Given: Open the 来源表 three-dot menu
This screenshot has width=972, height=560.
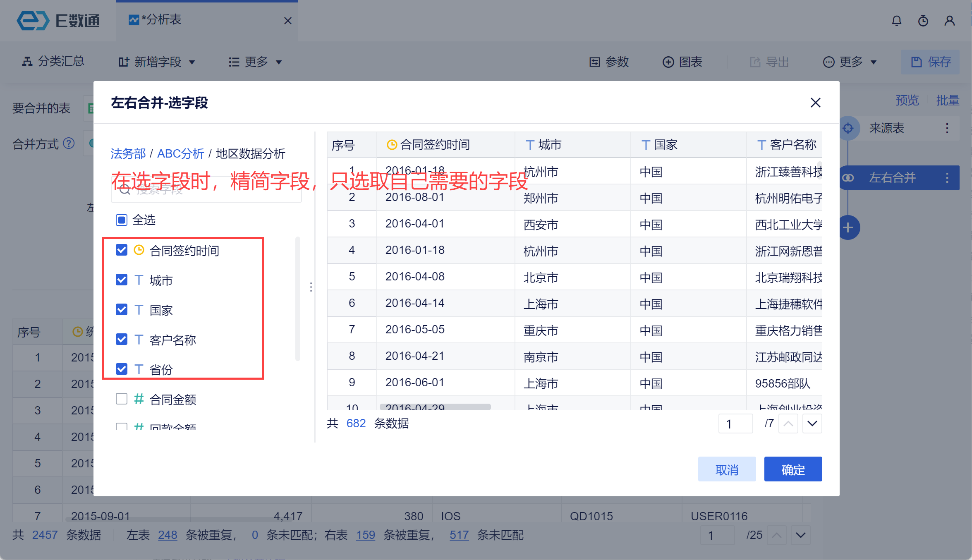Looking at the screenshot, I should [x=947, y=128].
